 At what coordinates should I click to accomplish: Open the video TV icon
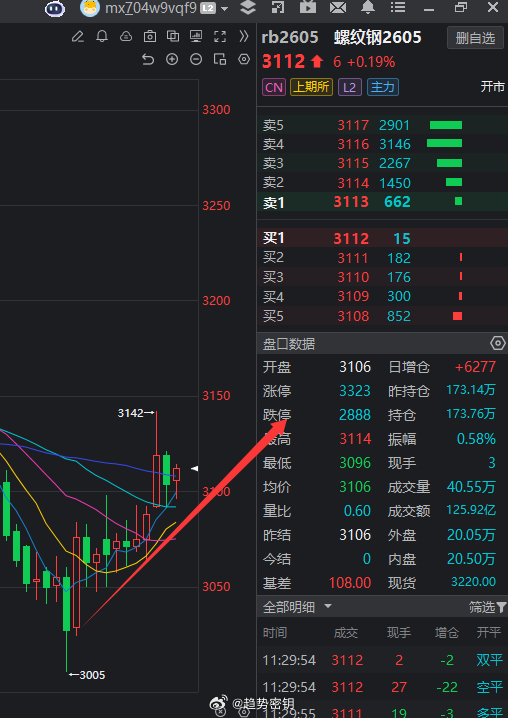point(308,7)
